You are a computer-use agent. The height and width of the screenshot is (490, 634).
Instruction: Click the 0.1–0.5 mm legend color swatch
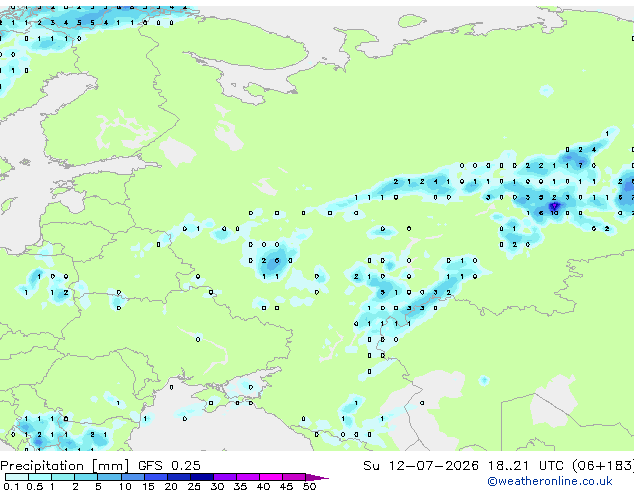coord(17,477)
